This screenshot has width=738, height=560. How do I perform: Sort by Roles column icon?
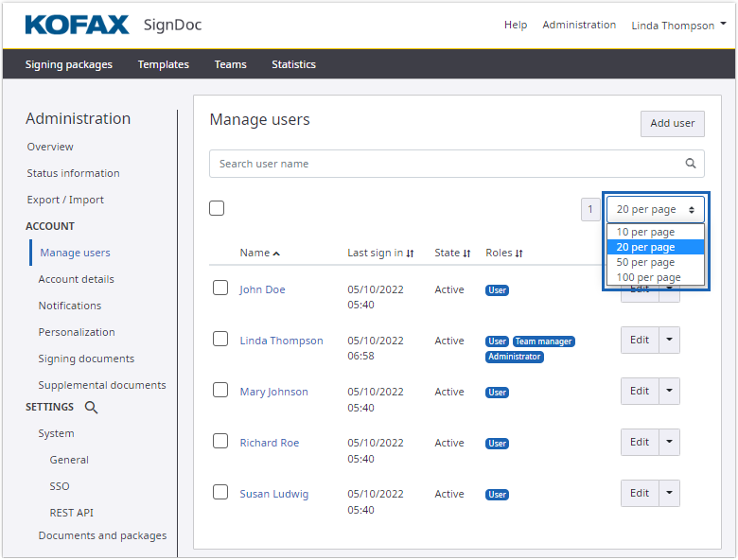519,254
